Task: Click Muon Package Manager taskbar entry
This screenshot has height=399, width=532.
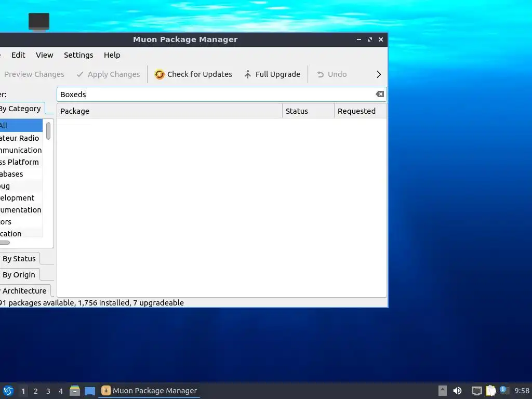Action: (x=149, y=391)
